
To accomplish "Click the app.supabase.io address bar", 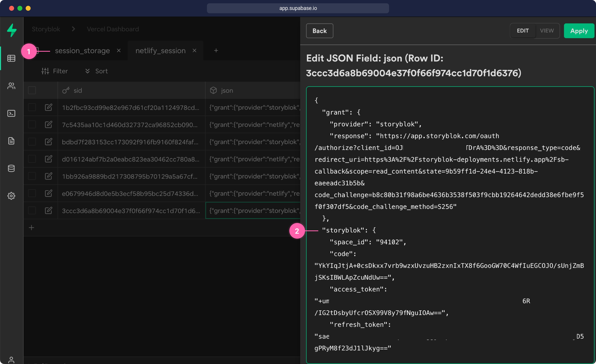I will click(298, 8).
